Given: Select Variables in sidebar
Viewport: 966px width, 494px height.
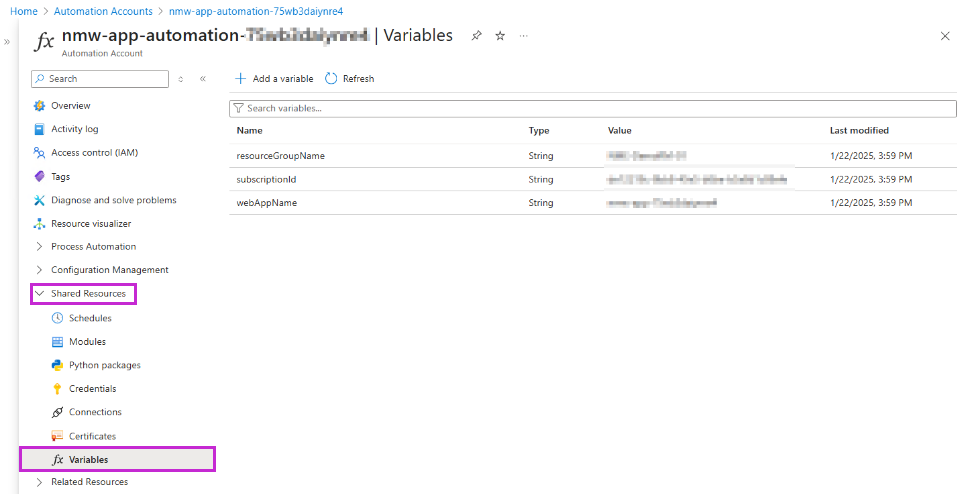Looking at the screenshot, I should tap(117, 460).
